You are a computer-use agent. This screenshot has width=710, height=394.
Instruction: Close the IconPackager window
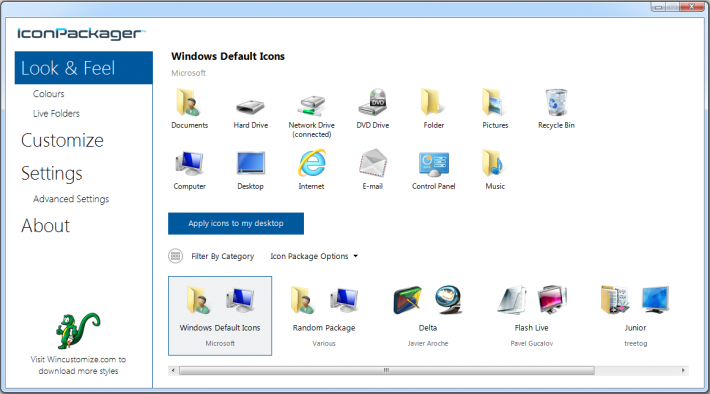click(692, 6)
